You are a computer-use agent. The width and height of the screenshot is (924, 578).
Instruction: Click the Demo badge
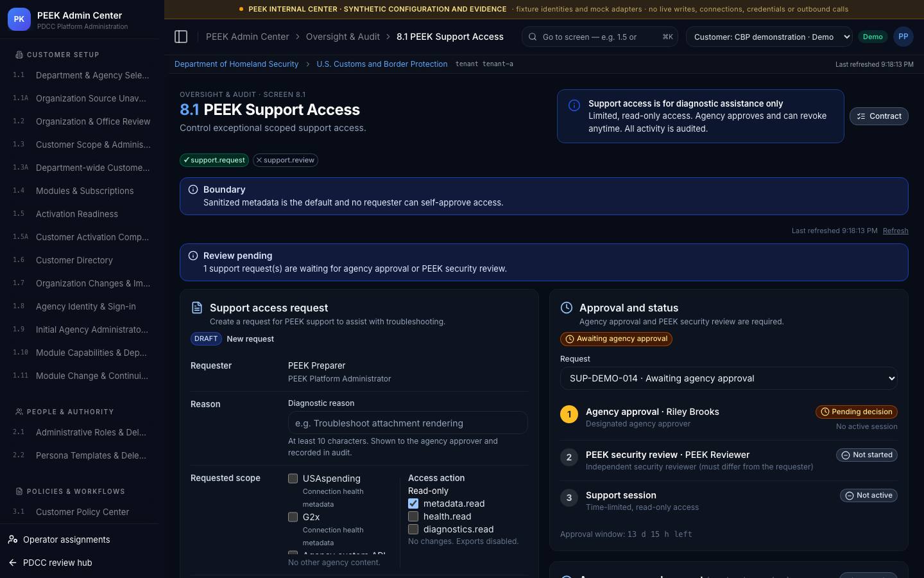tap(873, 37)
